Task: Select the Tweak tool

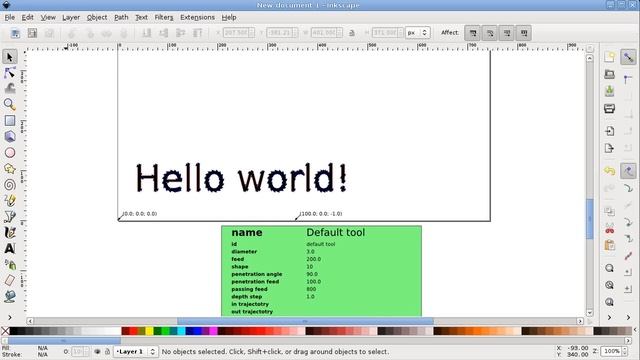Action: [10, 88]
